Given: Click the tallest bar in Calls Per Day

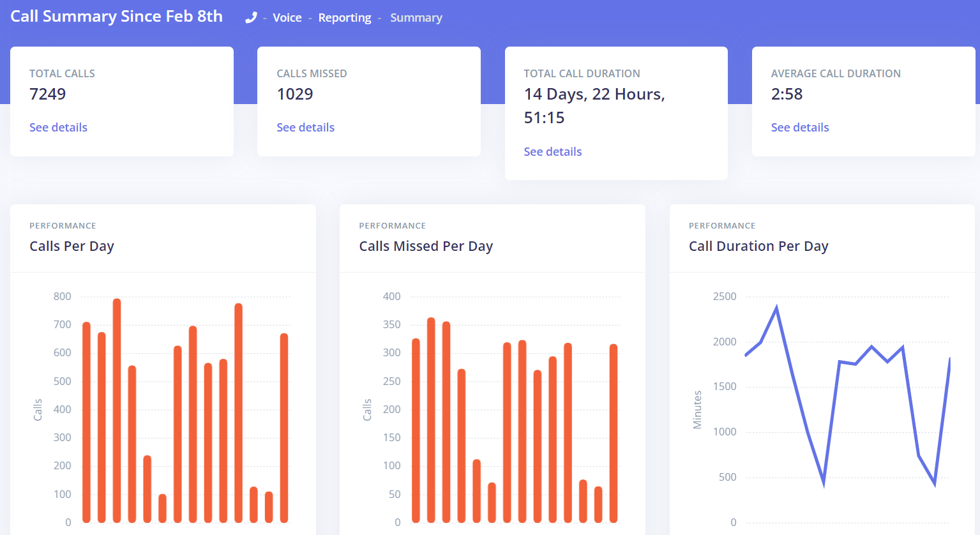Looking at the screenshot, I should 117,411.
